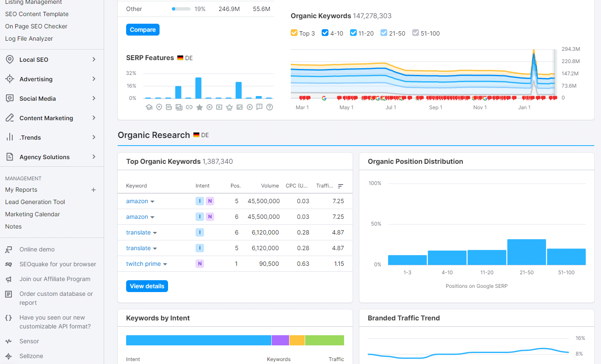Click the Sensor pulse icon
Viewport: 601px width, 364px height.
point(8,342)
